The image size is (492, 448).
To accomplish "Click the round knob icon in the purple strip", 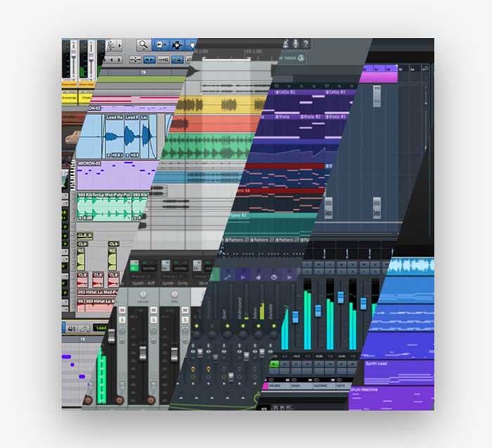I will coord(273,277).
